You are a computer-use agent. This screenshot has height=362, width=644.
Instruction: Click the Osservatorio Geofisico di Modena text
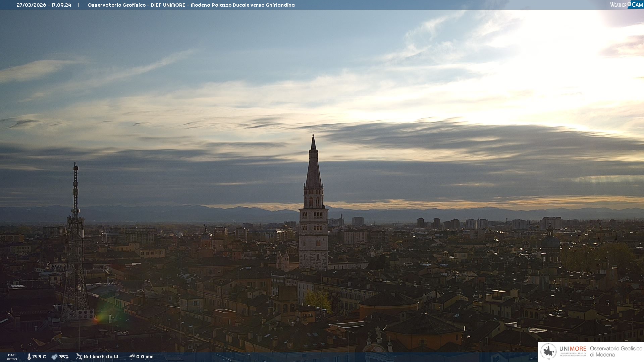pos(616,352)
